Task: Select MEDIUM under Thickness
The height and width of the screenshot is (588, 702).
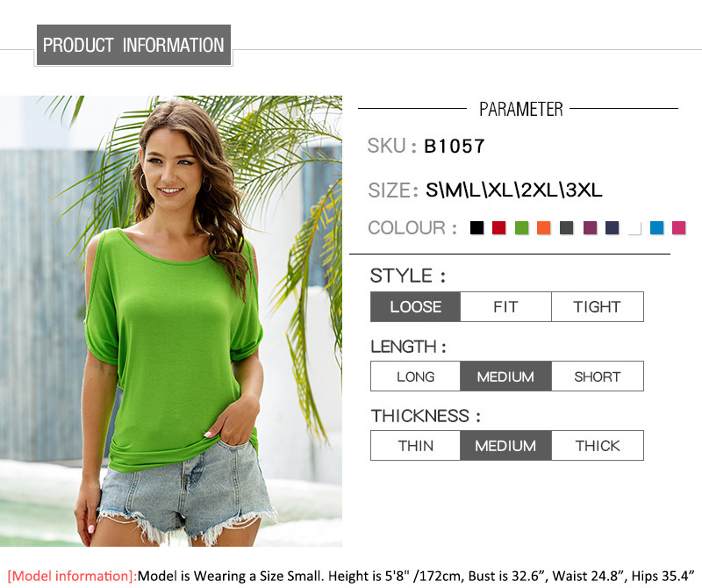Action: [x=506, y=446]
